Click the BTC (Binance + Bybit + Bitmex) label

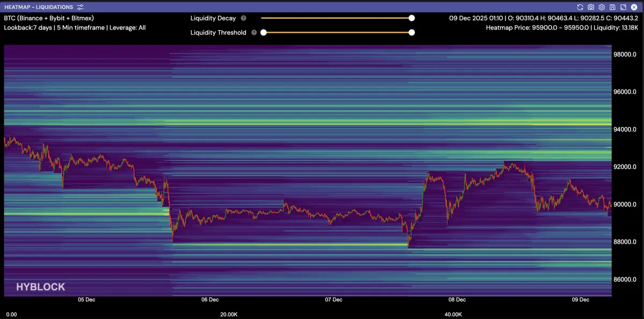click(x=49, y=18)
